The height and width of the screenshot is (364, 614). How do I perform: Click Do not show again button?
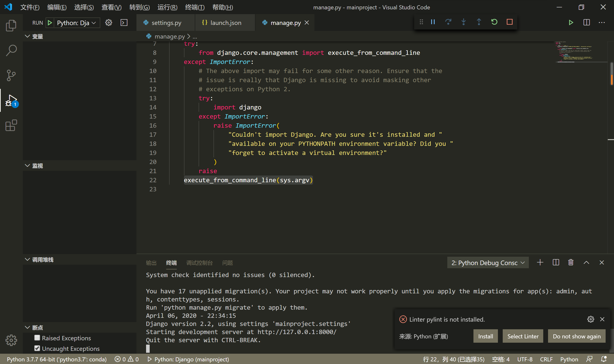pos(576,336)
